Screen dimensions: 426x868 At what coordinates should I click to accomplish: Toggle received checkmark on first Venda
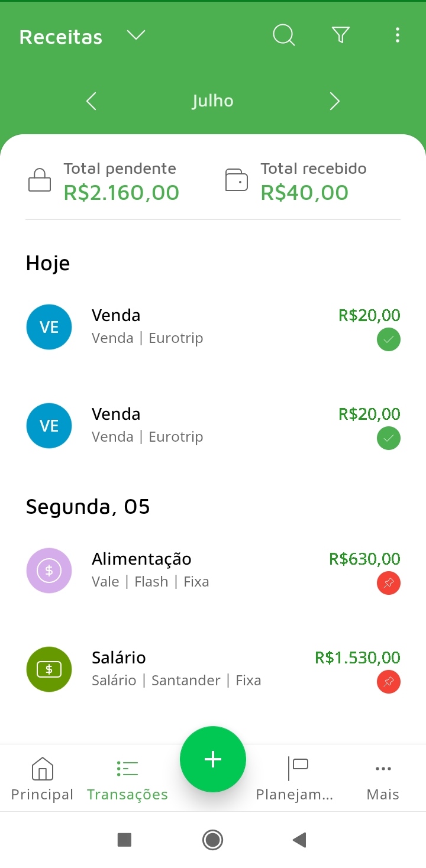389,340
